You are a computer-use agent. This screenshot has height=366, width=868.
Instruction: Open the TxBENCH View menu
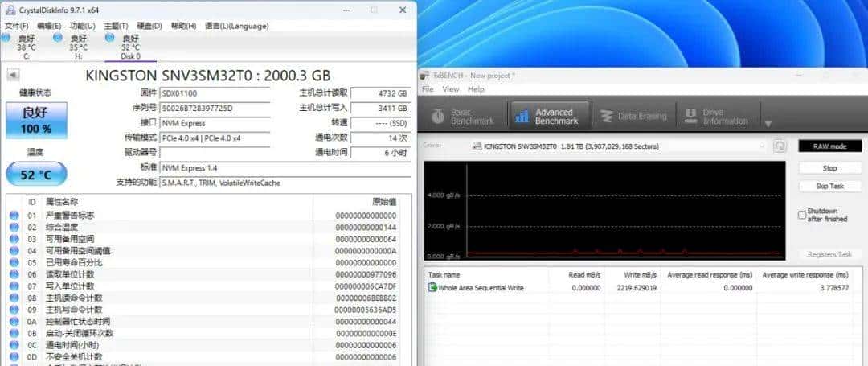[x=451, y=89]
